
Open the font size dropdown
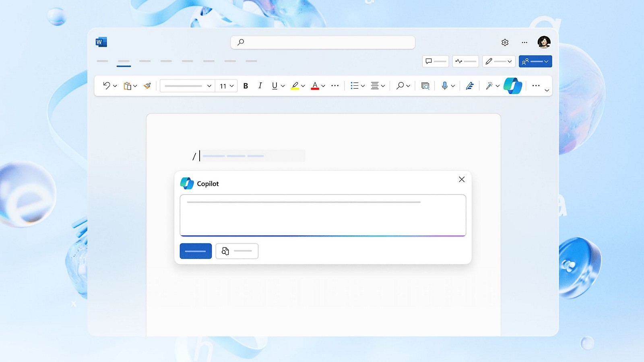point(226,86)
